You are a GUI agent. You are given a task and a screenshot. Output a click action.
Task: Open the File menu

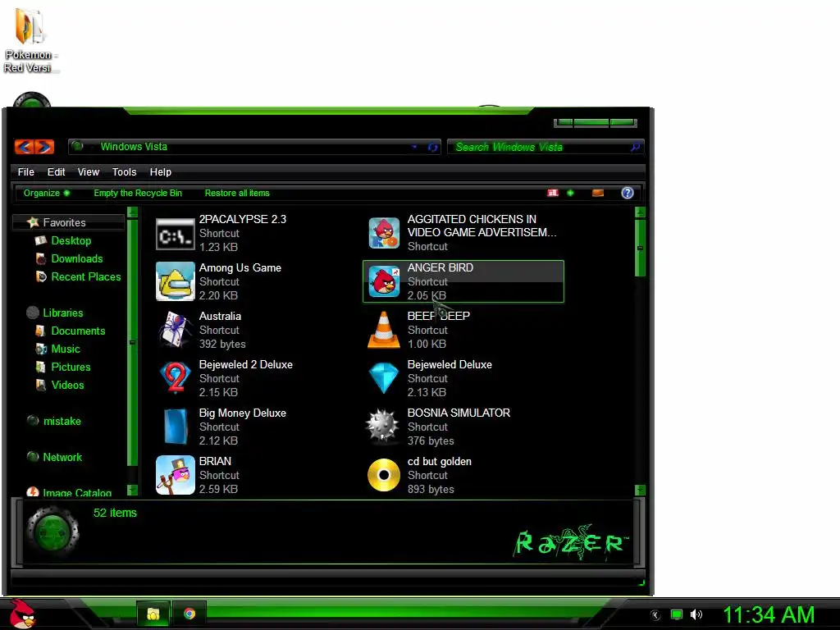coord(25,172)
